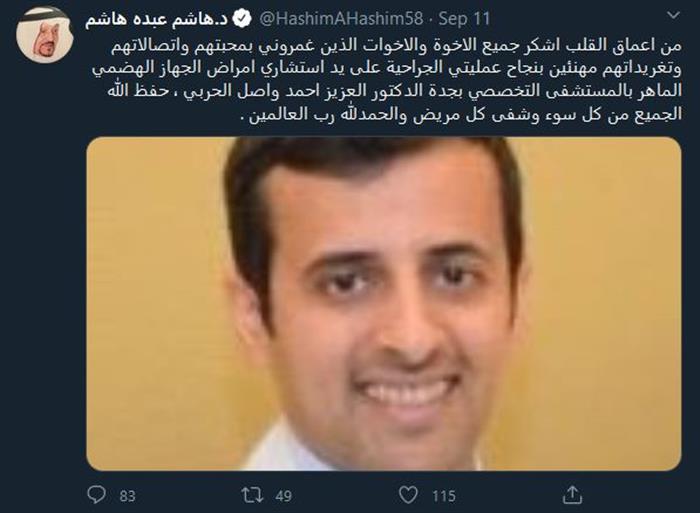Click the verified badge beside the author name
700x513 pixels.
click(x=243, y=19)
